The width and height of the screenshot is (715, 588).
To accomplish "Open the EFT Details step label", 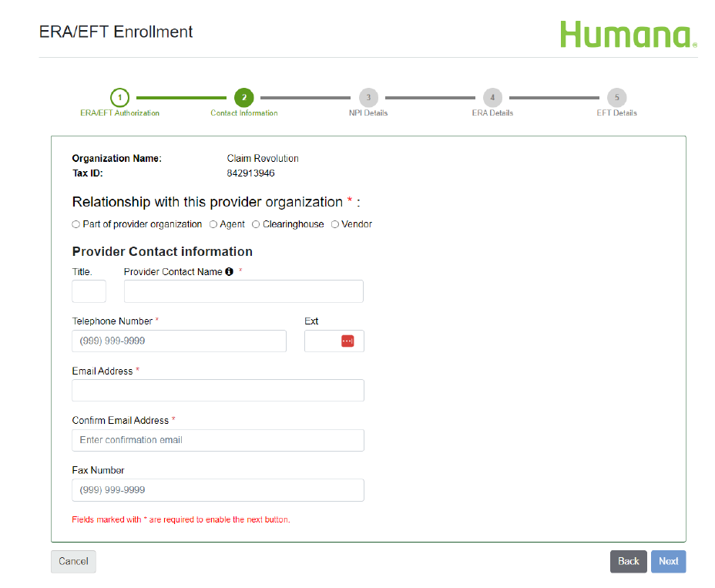I will click(616, 112).
